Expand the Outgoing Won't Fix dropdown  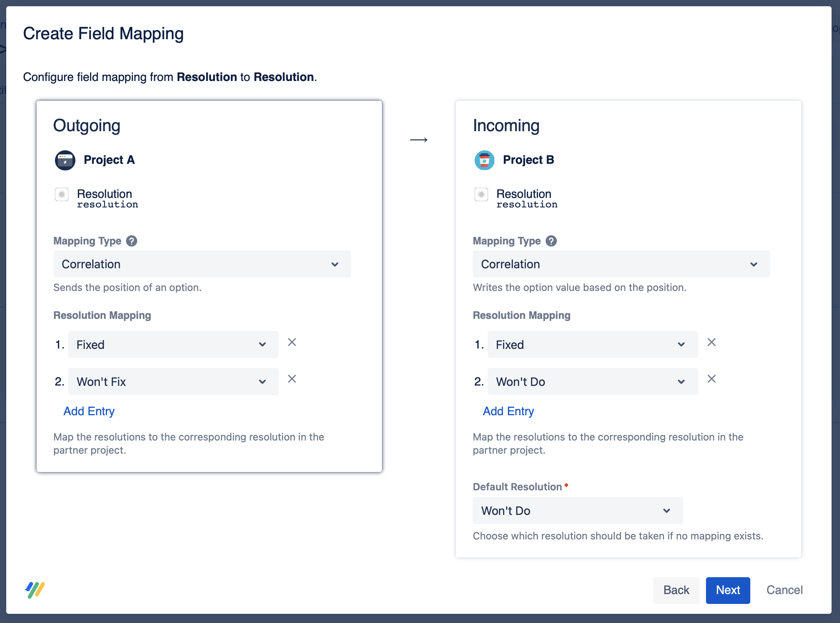(173, 381)
